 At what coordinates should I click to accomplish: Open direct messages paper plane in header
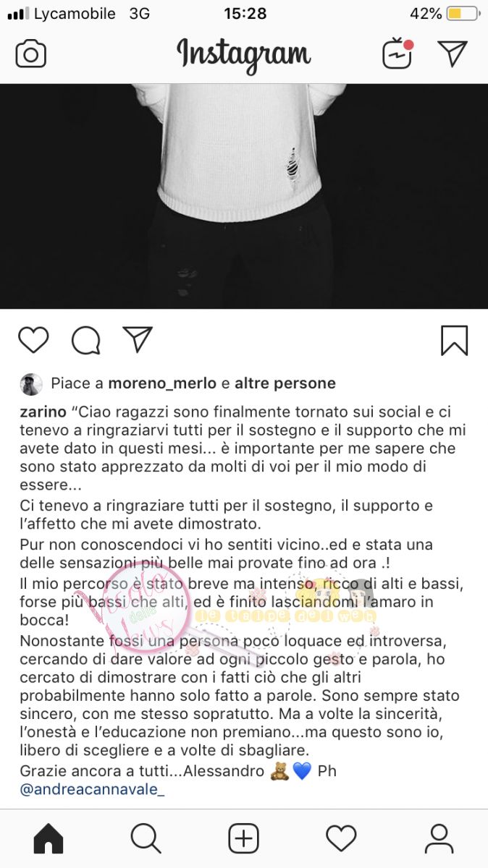453,54
